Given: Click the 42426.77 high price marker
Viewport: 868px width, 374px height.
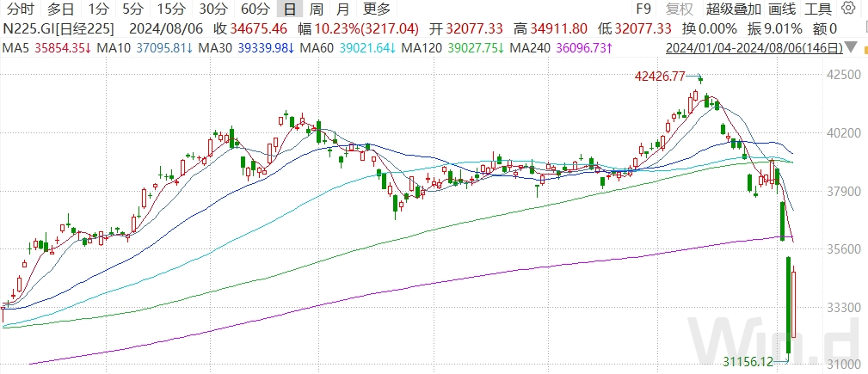Looking at the screenshot, I should [x=660, y=77].
